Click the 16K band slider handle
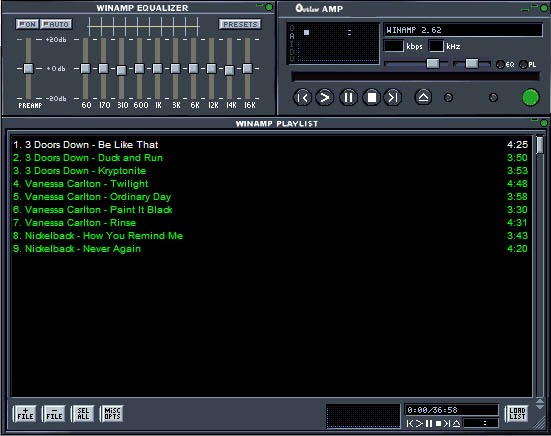Screen dimensions: 551x436 [247, 69]
